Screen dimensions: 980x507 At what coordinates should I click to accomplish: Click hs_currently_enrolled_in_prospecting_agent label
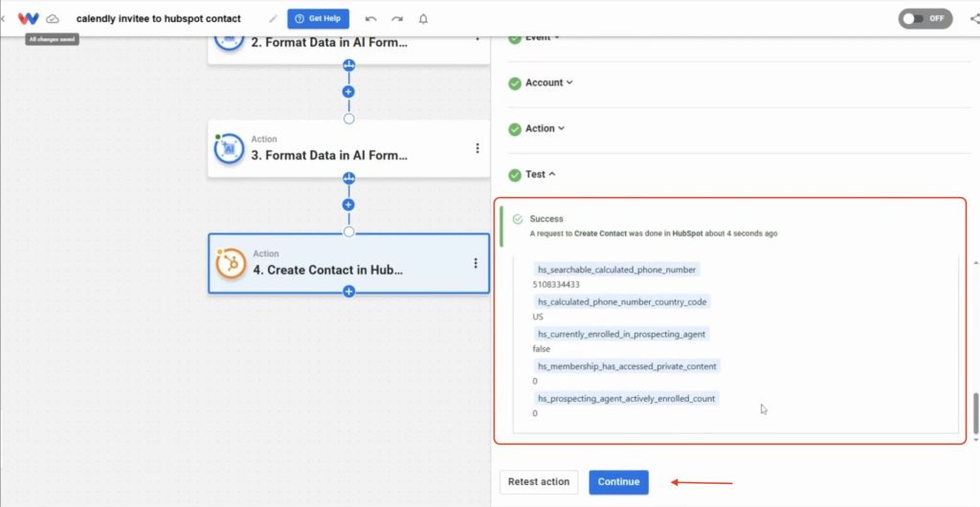coord(622,334)
